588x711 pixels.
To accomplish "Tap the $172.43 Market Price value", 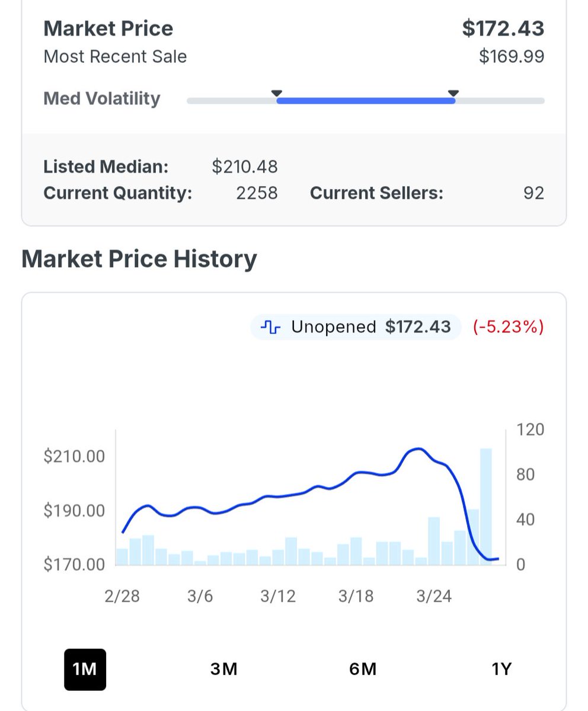I will pyautogui.click(x=503, y=28).
